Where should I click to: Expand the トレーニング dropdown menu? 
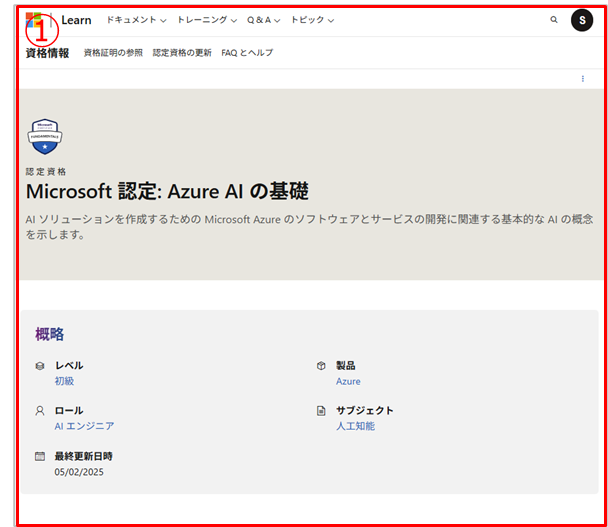click(207, 20)
